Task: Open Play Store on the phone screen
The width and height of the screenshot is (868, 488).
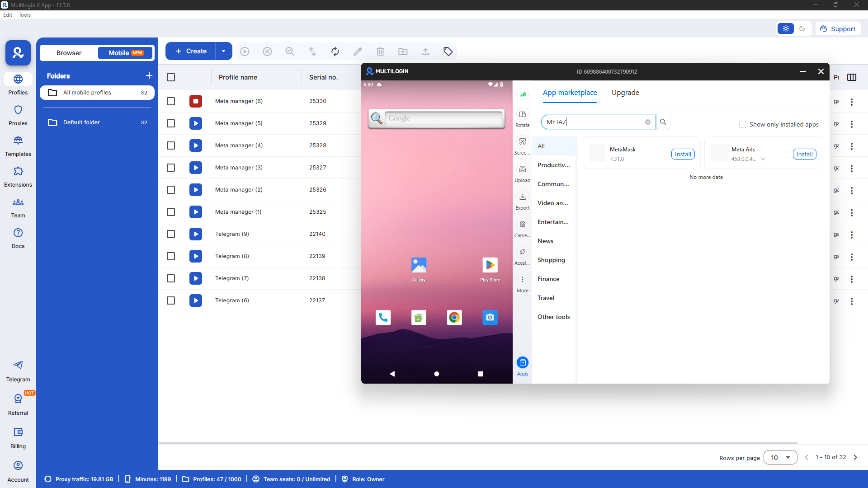Action: tap(490, 265)
